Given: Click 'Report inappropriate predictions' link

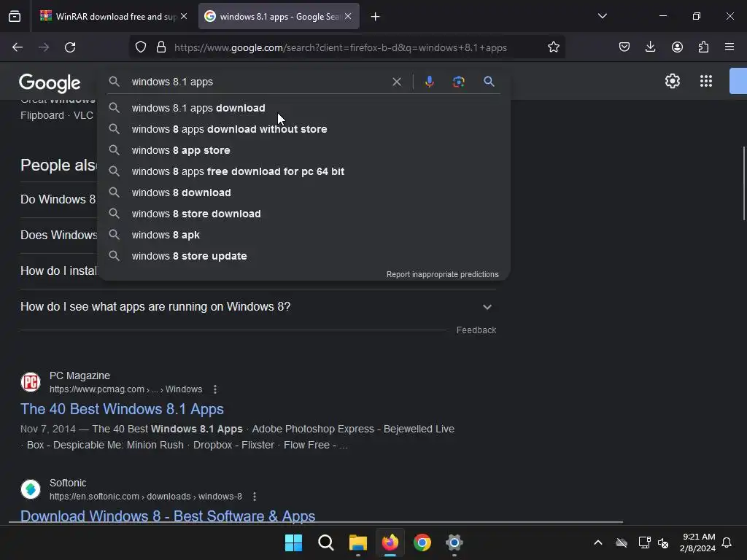Looking at the screenshot, I should [x=442, y=275].
